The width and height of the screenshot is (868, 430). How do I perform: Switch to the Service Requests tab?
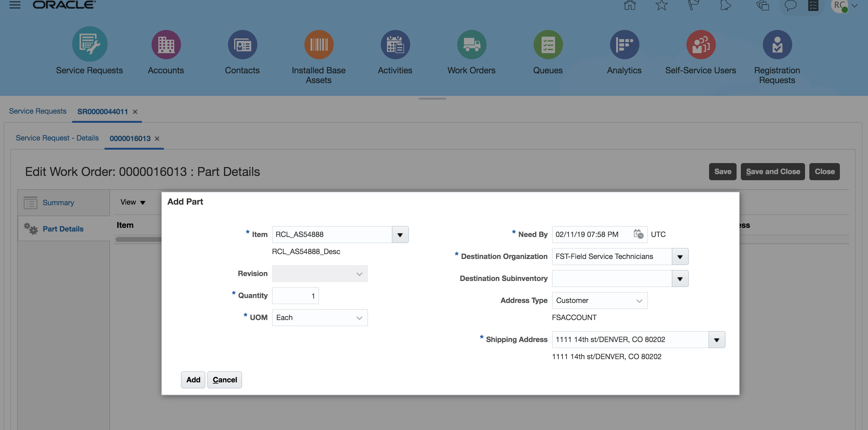[38, 111]
